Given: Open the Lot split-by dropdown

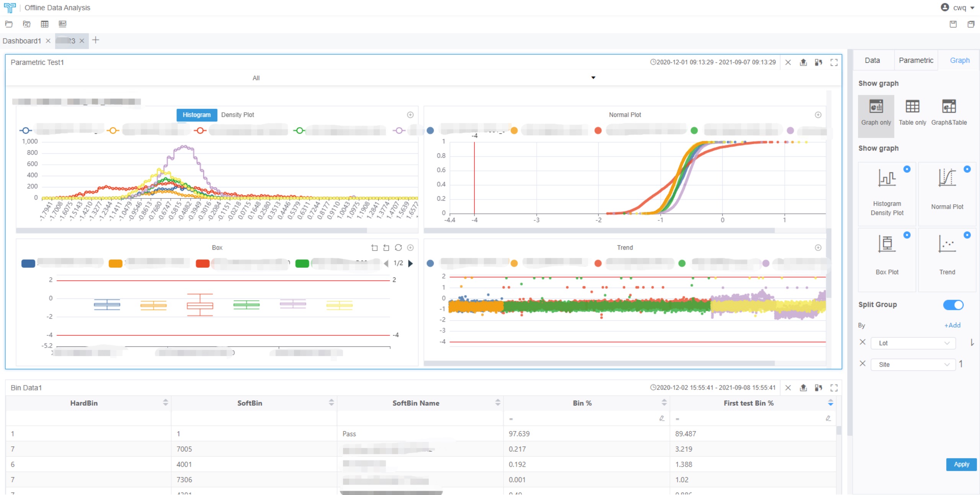Looking at the screenshot, I should pyautogui.click(x=913, y=343).
